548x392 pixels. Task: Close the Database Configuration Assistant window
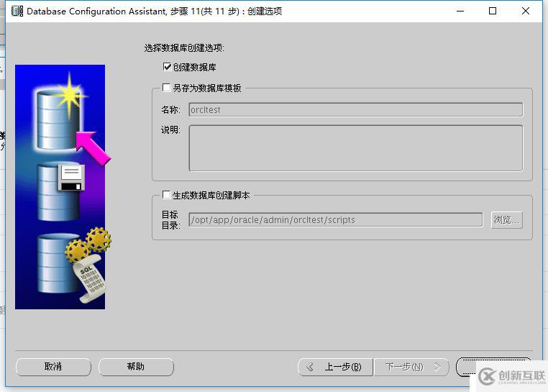click(525, 12)
